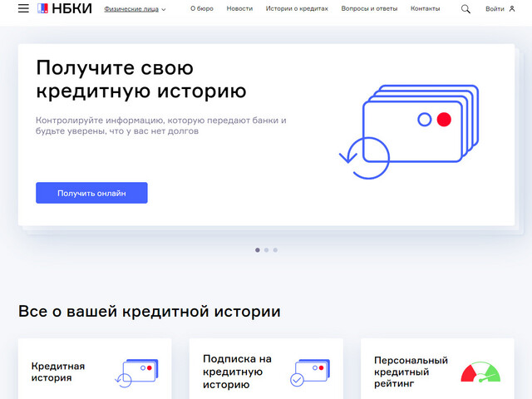The width and height of the screenshot is (532, 399).
Task: Open the hamburger menu
Action: [x=23, y=8]
